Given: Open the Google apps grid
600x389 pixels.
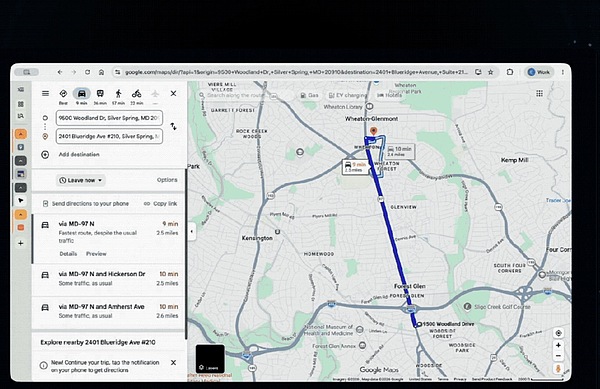Looking at the screenshot, I should pos(540,93).
